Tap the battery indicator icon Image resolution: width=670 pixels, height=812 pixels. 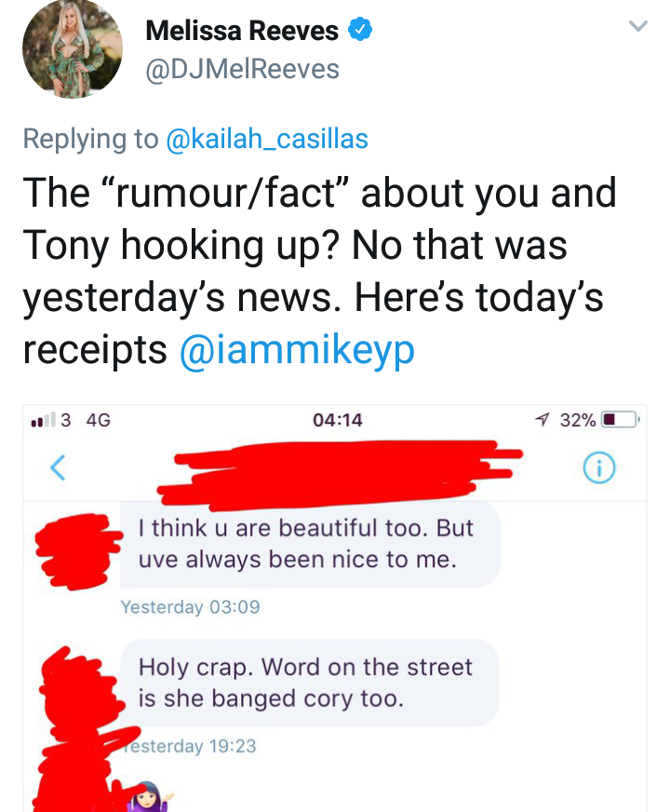[x=620, y=419]
